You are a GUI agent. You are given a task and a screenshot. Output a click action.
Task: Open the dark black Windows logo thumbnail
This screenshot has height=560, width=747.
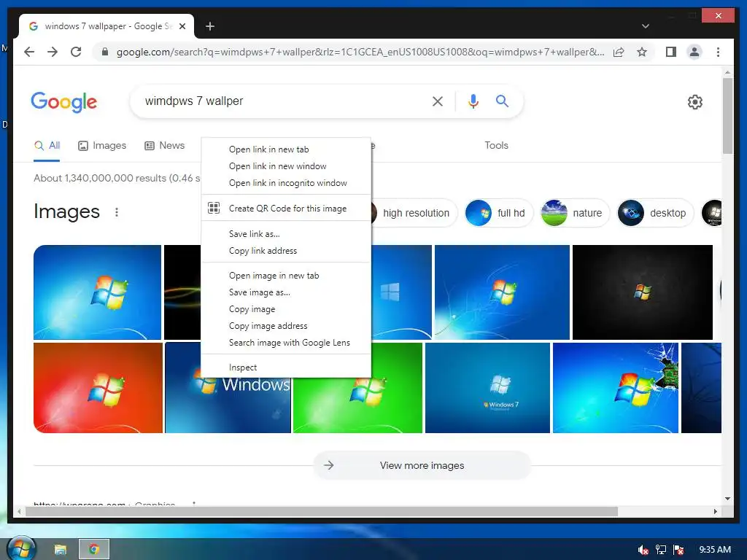click(x=642, y=292)
